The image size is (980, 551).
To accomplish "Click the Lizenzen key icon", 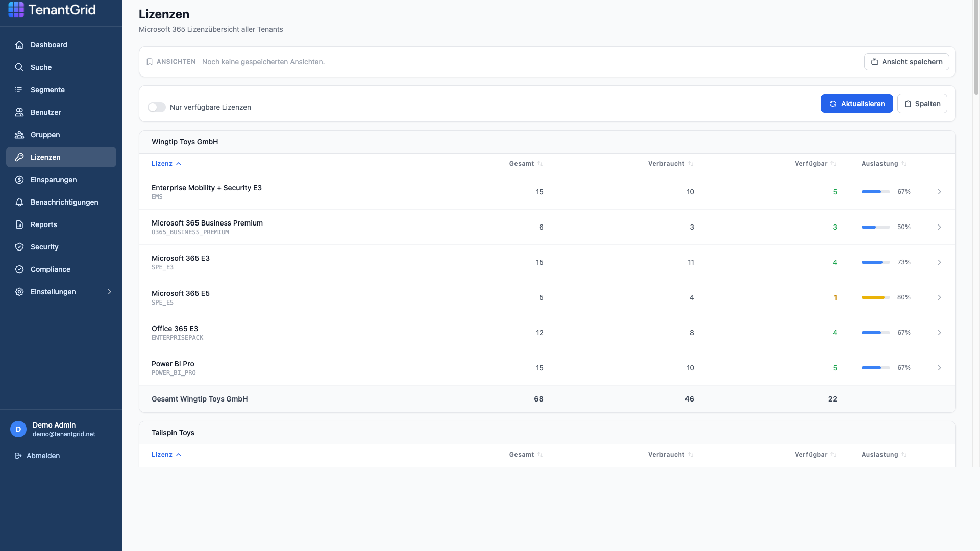I will [x=19, y=157].
